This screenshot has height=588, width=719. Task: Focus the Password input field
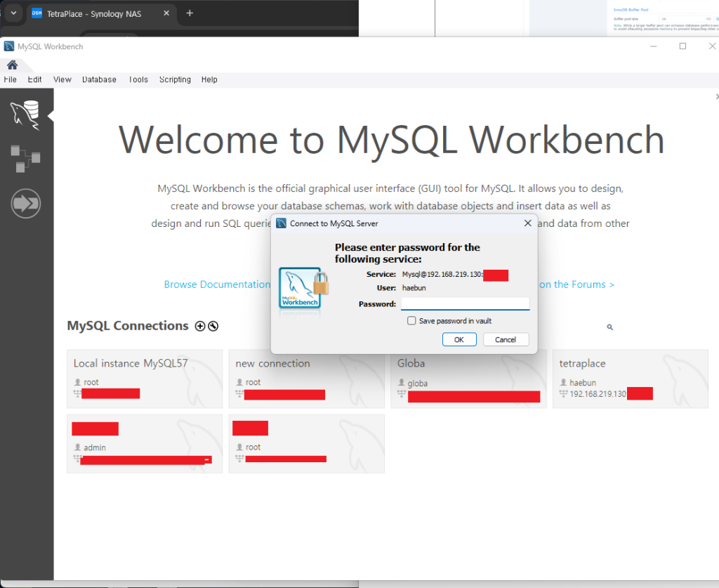(x=465, y=303)
